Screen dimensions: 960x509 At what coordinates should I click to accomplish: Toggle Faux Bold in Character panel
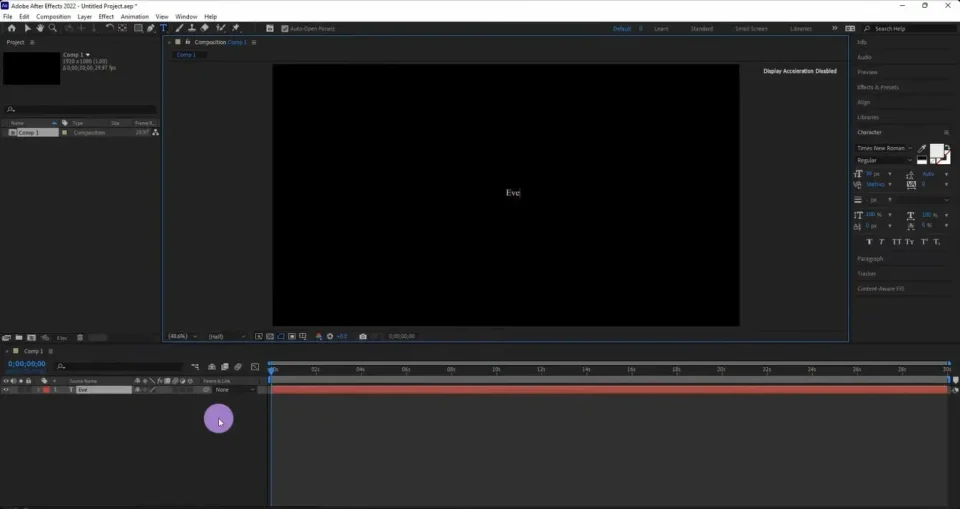coord(869,242)
